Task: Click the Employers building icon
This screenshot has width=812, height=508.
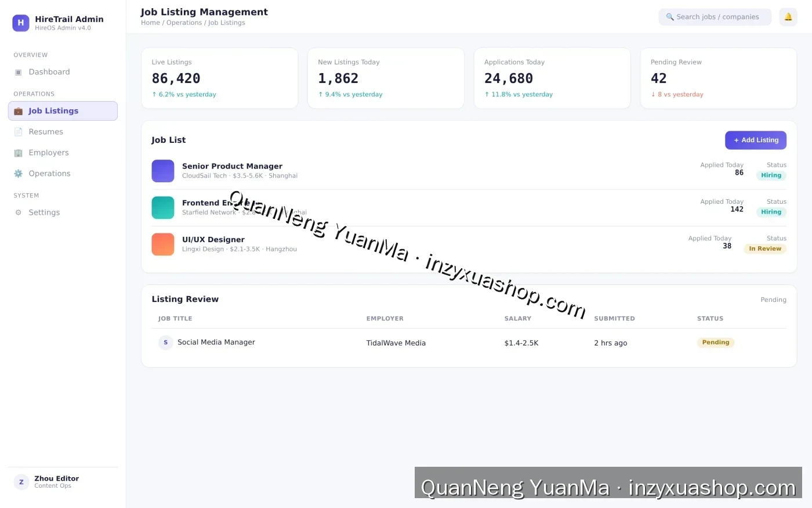Action: tap(18, 153)
